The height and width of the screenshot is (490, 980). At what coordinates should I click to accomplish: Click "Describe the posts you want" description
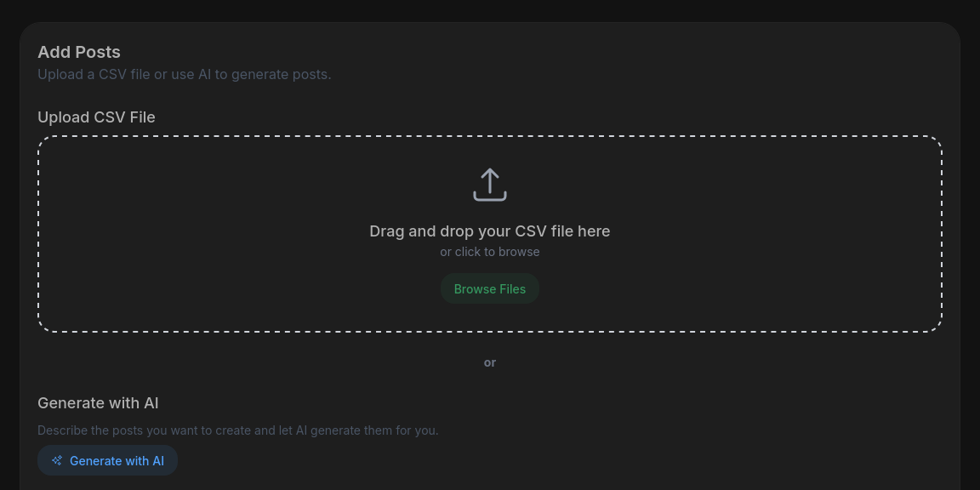click(238, 430)
